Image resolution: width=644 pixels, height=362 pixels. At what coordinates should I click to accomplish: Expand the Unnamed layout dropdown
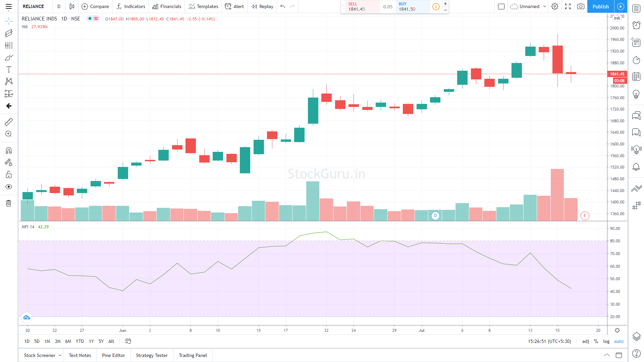tap(545, 6)
